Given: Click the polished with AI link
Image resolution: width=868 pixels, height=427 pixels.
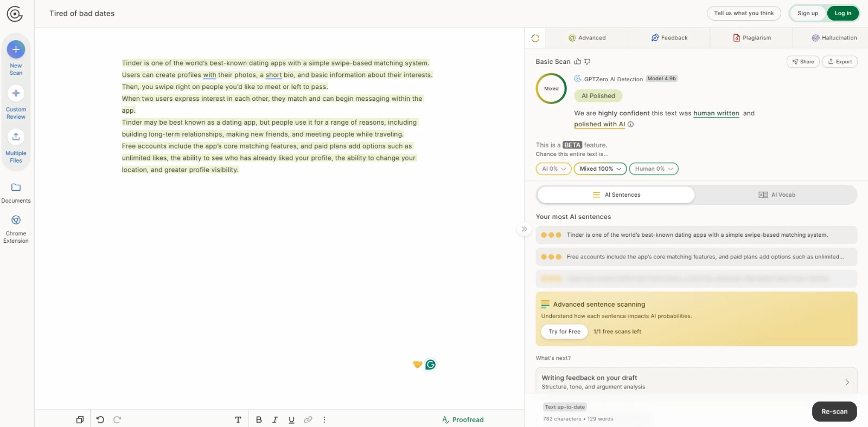Looking at the screenshot, I should (599, 125).
